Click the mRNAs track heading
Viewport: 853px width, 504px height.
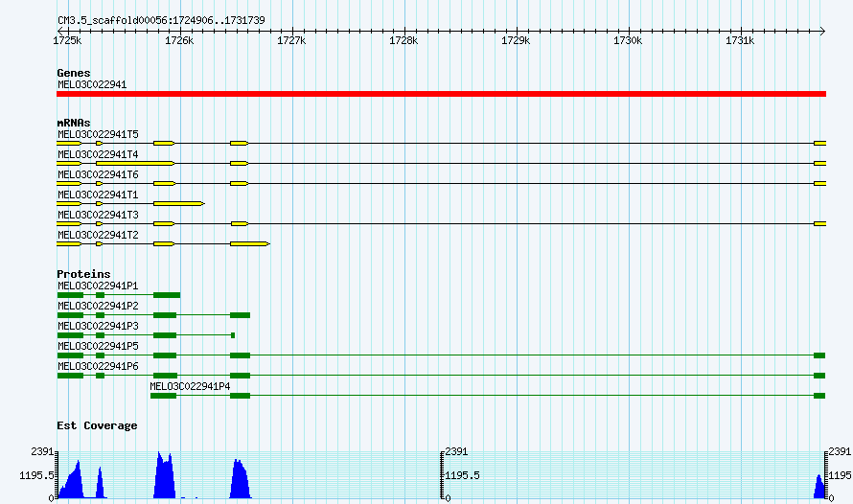[x=74, y=123]
